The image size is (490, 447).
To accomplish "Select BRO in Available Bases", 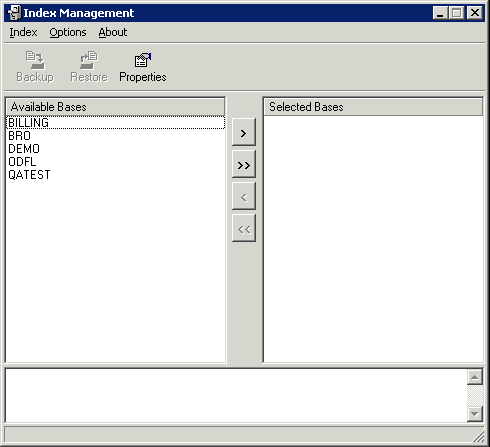I will [115, 136].
